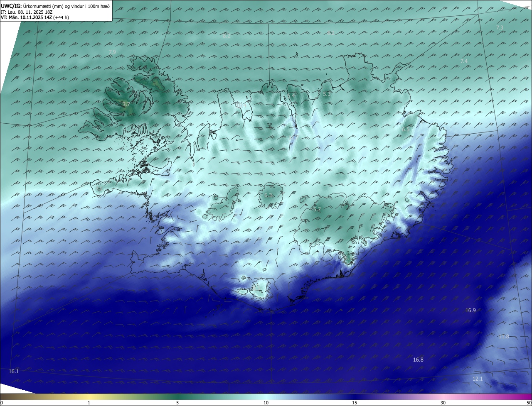
Task: Click the map value label '11.8'
Action: (504, 336)
